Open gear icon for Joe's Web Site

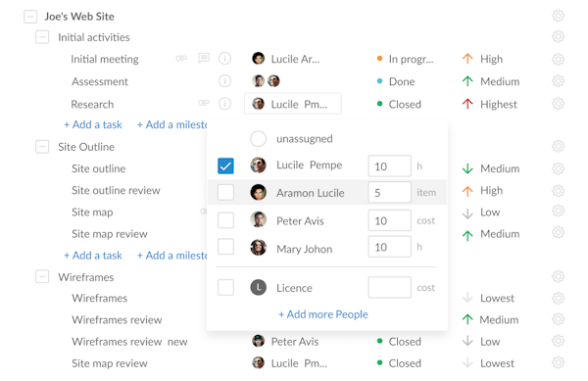pyautogui.click(x=558, y=16)
